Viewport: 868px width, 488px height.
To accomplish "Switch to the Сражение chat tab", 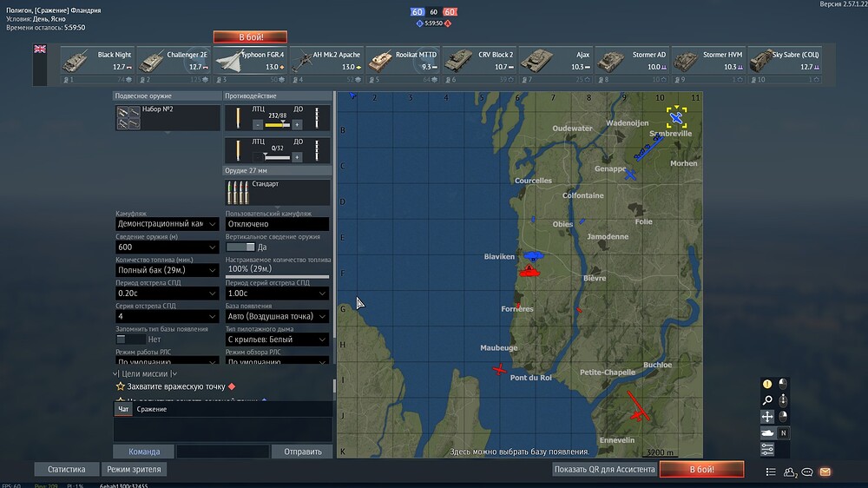I will 152,409.
